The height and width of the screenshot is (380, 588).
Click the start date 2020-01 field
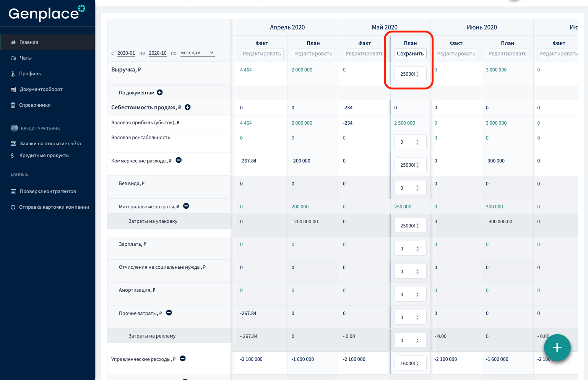(126, 53)
